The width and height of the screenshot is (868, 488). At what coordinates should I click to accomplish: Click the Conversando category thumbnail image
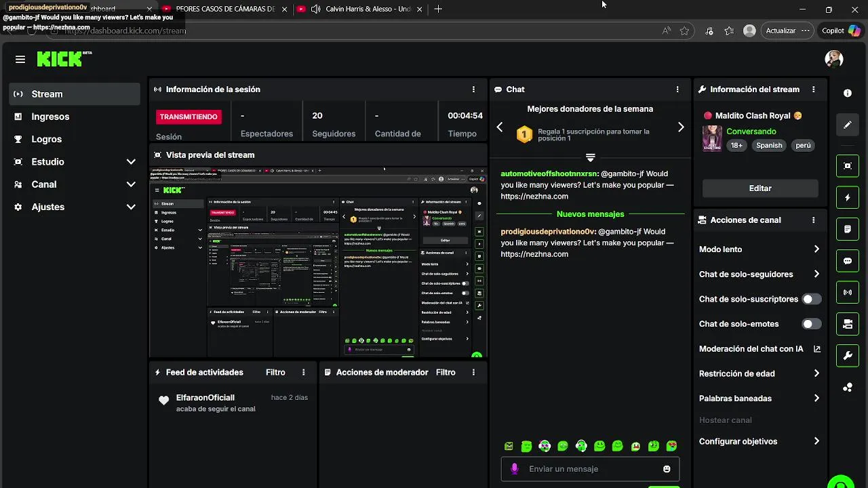(x=712, y=138)
